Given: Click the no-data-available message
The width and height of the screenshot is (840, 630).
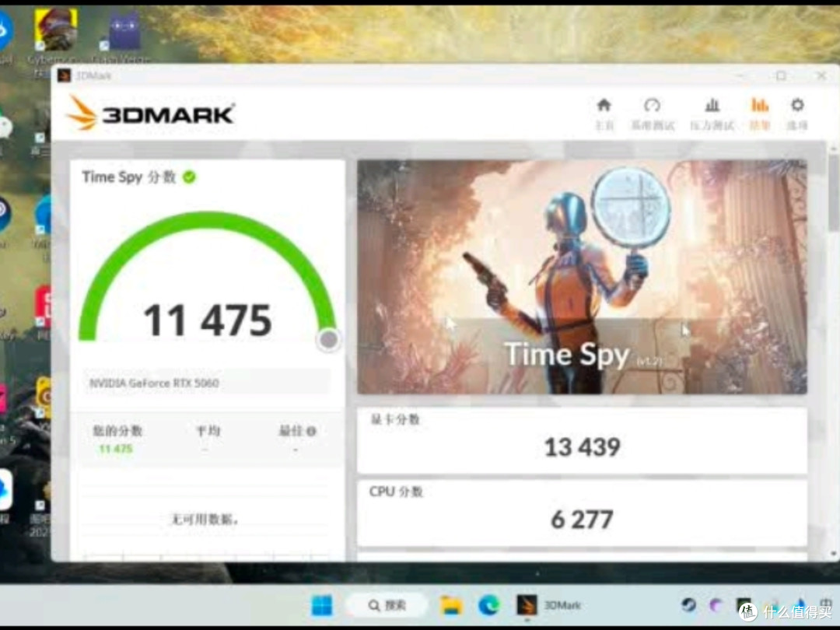Looking at the screenshot, I should [x=205, y=519].
